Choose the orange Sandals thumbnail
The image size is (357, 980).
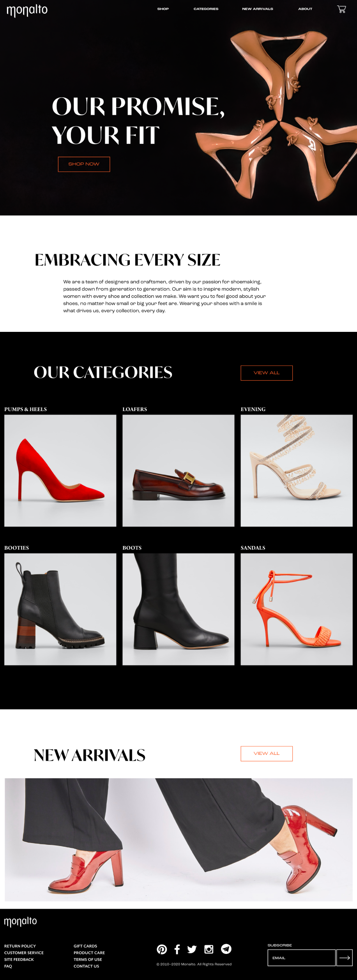297,609
